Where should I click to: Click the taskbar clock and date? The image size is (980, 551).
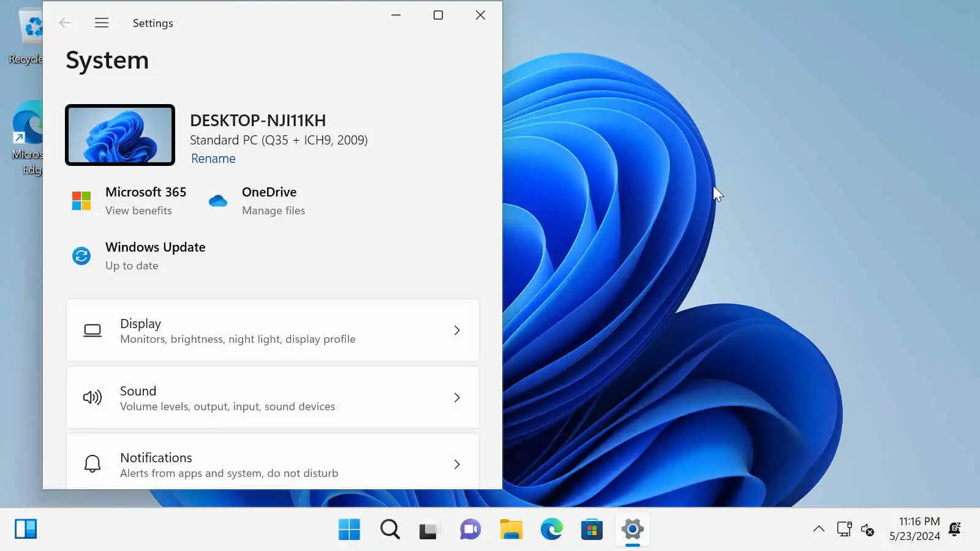914,529
